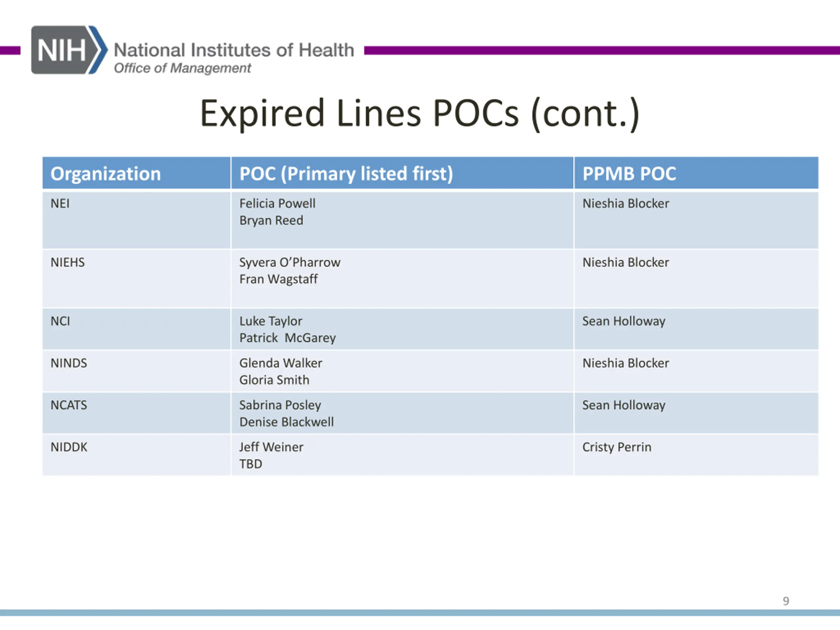Select the Organization column header
Viewport: 840px width, 630px height.
point(106,174)
